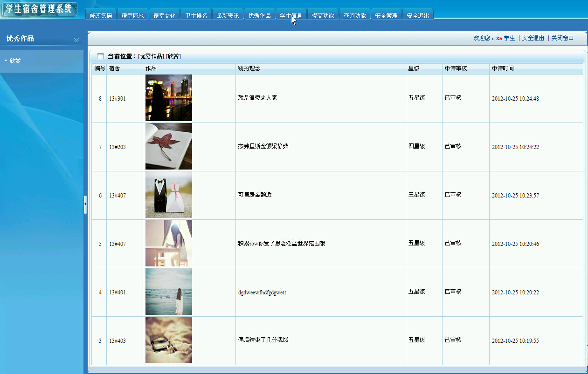Select the text 积累row你发了思念泛滥世界范围哦
Viewport: 588px width, 374px height.
tap(282, 244)
